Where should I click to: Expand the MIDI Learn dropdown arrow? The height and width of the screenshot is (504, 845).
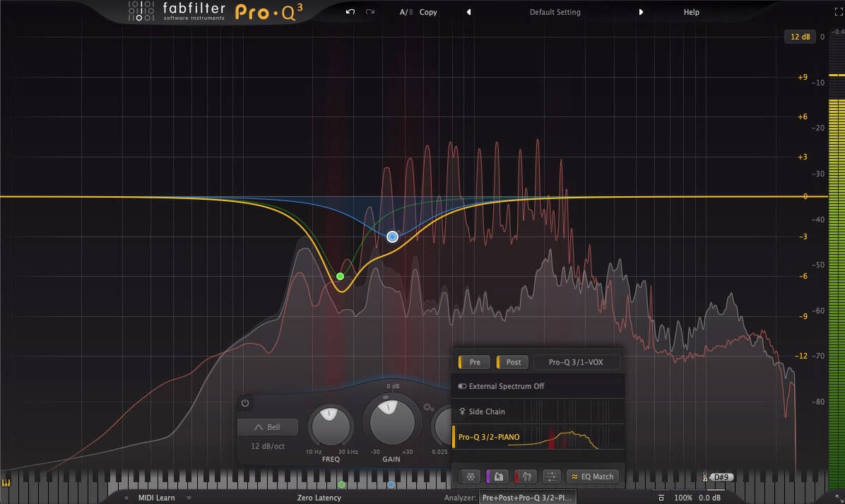[189, 498]
